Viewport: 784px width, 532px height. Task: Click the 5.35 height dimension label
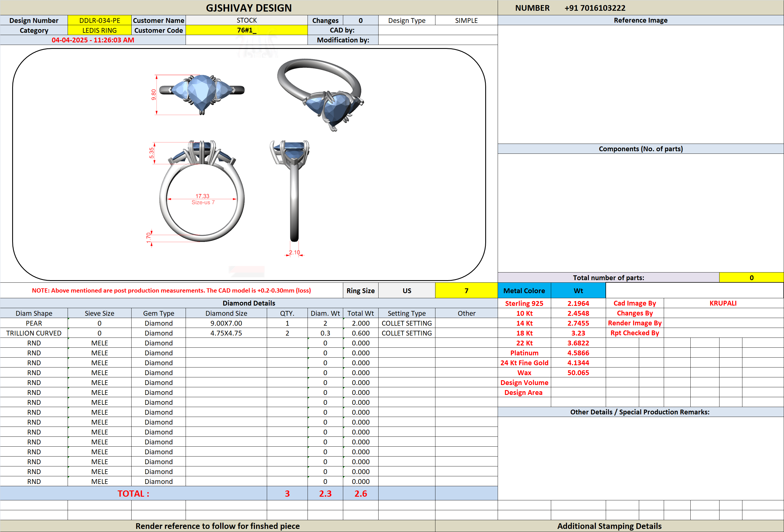(152, 153)
